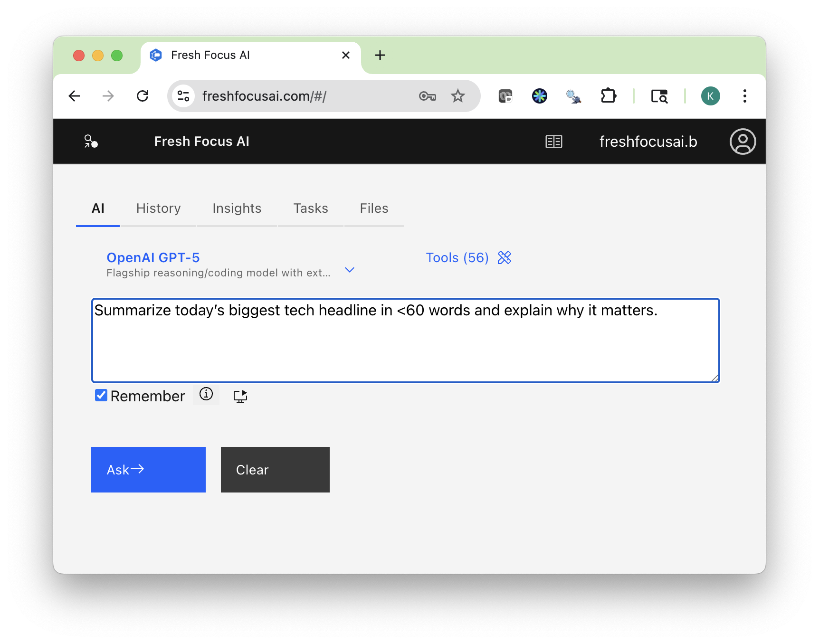Screen dimensions: 819x644
Task: Open the reading list icon in the header
Action: (553, 141)
